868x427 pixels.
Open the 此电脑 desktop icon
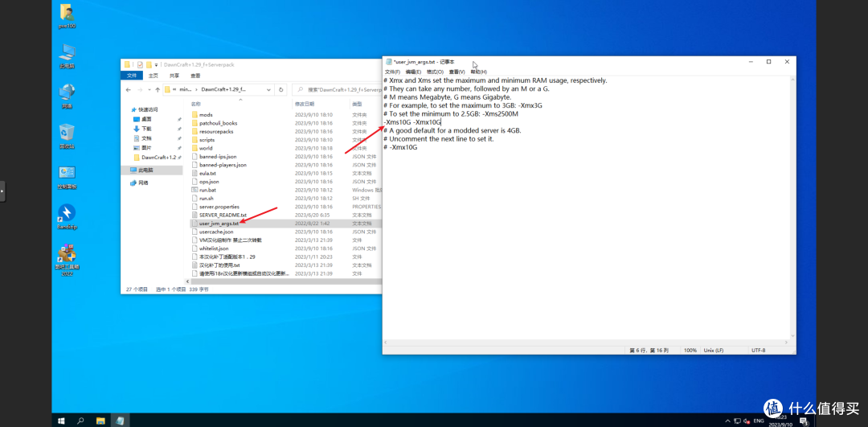pos(67,56)
